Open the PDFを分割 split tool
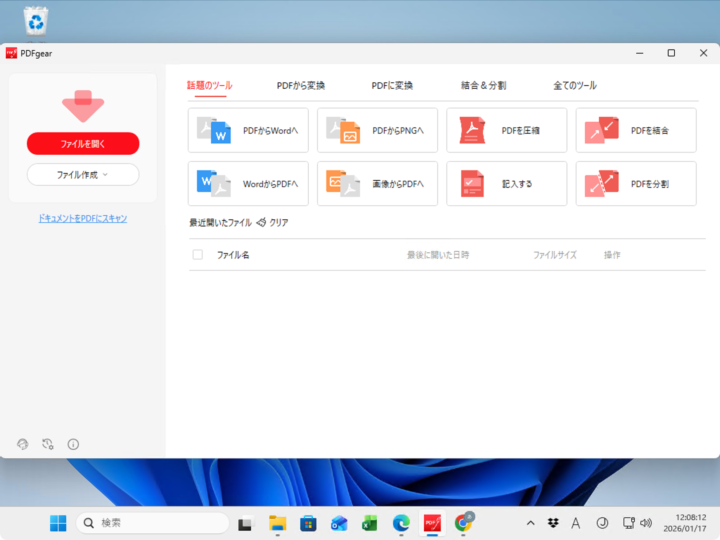Image resolution: width=720 pixels, height=540 pixels. point(636,184)
